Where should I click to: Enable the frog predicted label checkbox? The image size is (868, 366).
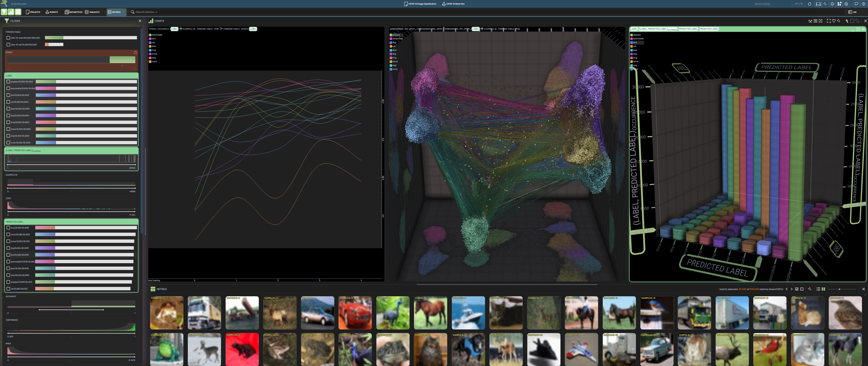click(8, 228)
